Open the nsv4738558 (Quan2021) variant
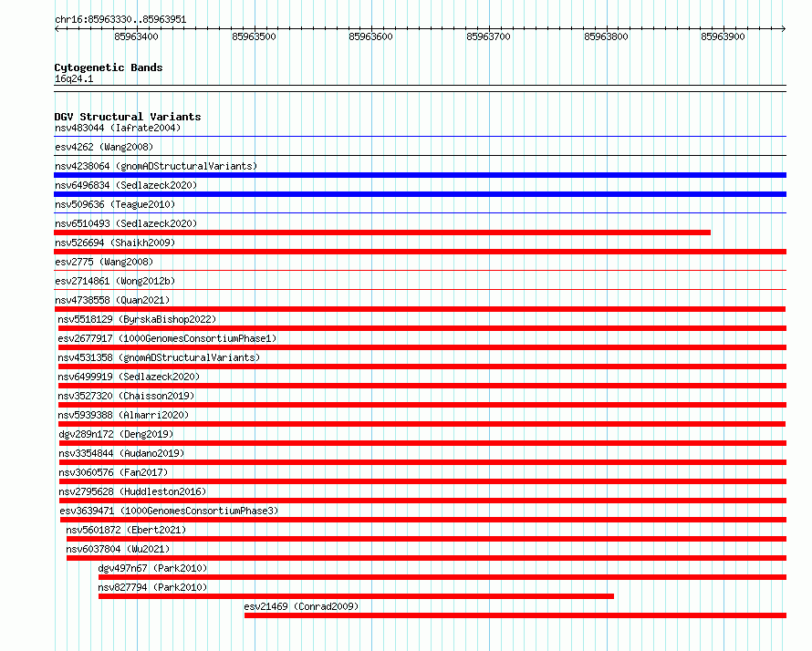Image resolution: width=812 pixels, height=651 pixels. pos(112,300)
